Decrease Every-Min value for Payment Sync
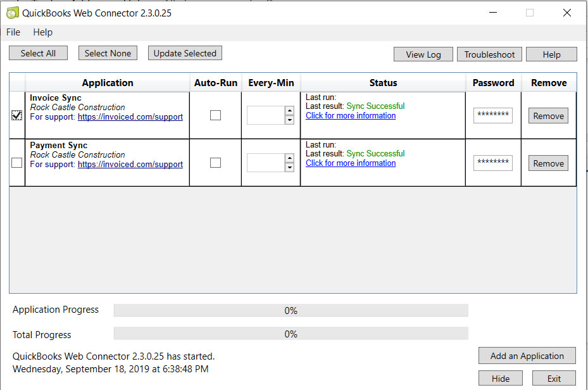Image resolution: width=588 pixels, height=390 pixels. (289, 167)
